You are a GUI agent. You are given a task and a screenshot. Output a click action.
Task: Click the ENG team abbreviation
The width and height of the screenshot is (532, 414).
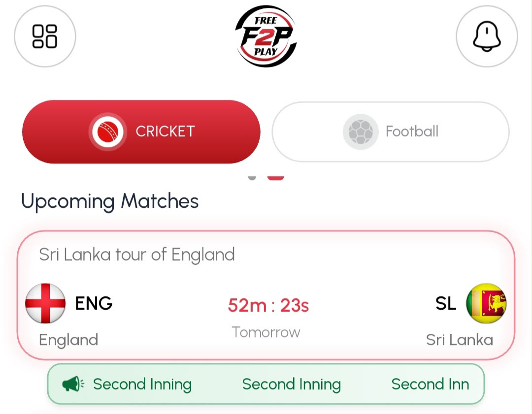(x=94, y=303)
